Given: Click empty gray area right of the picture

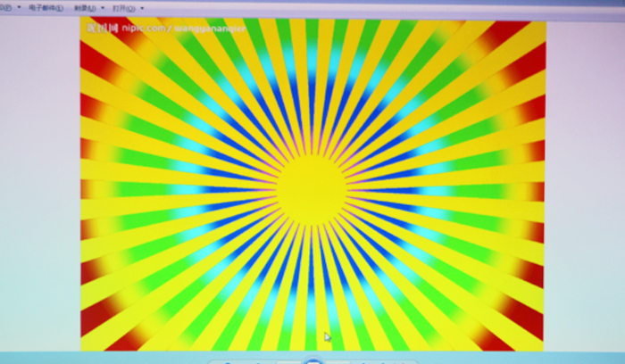Looking at the screenshot, I should point(585,178).
